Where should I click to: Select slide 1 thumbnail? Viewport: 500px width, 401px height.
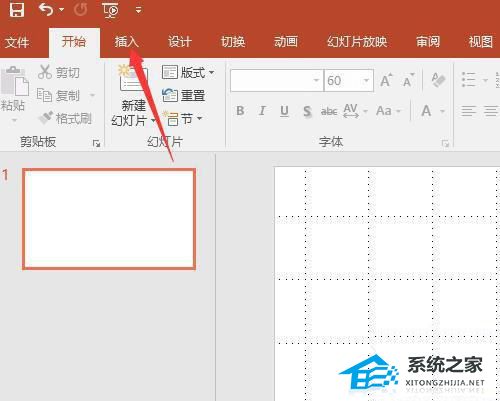click(109, 219)
